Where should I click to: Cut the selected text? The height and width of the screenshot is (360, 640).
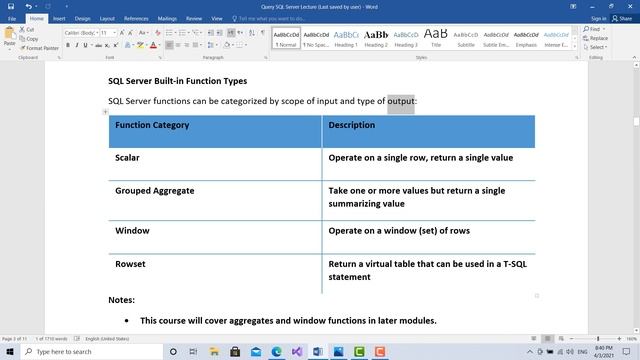(x=27, y=29)
